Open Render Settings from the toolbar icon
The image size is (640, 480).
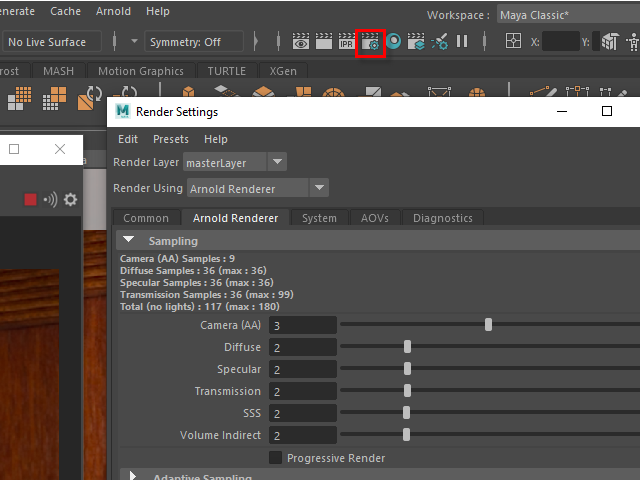pyautogui.click(x=370, y=42)
